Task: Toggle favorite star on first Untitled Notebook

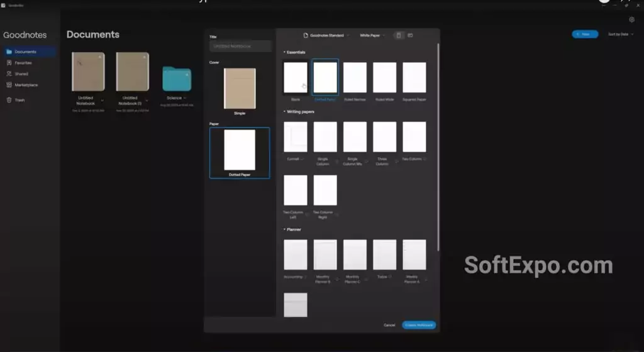Action: point(100,57)
